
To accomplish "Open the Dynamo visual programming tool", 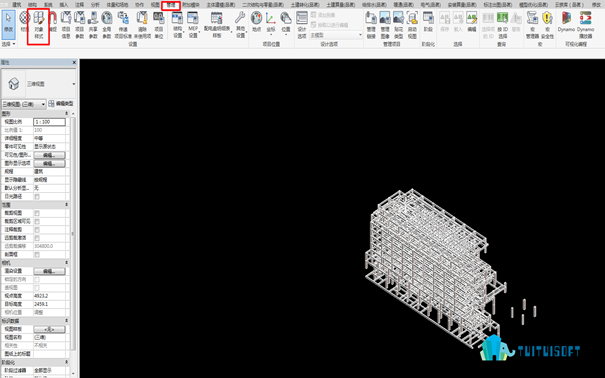I will pyautogui.click(x=566, y=22).
